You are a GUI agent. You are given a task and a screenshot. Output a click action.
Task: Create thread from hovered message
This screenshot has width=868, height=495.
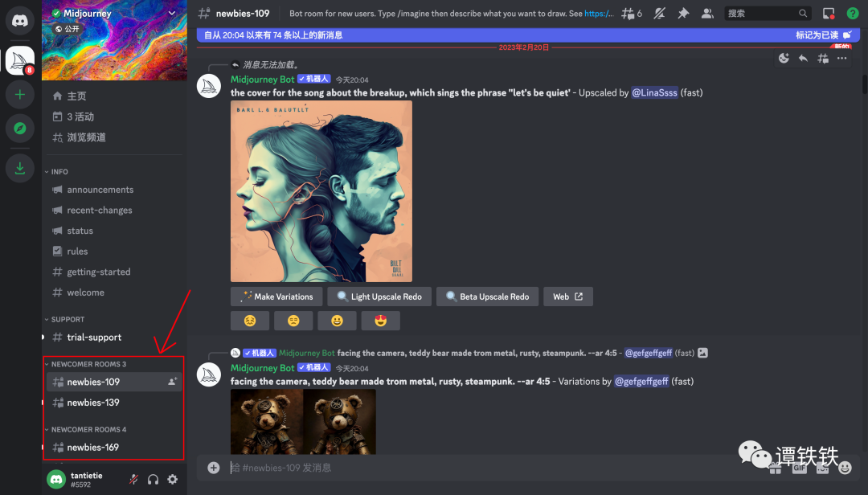823,58
